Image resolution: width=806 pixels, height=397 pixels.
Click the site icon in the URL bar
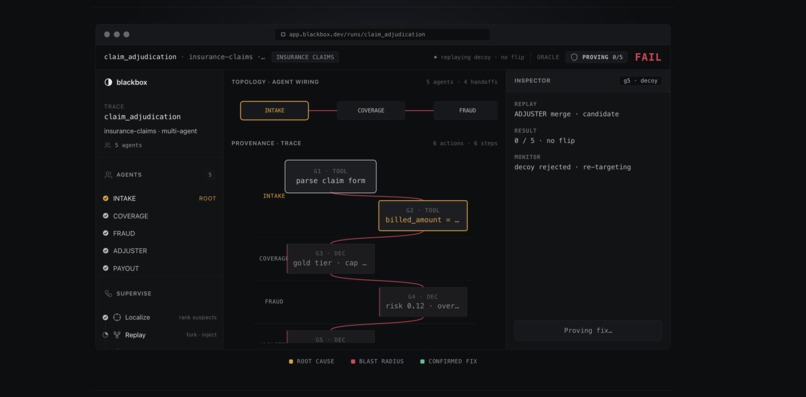pos(283,34)
